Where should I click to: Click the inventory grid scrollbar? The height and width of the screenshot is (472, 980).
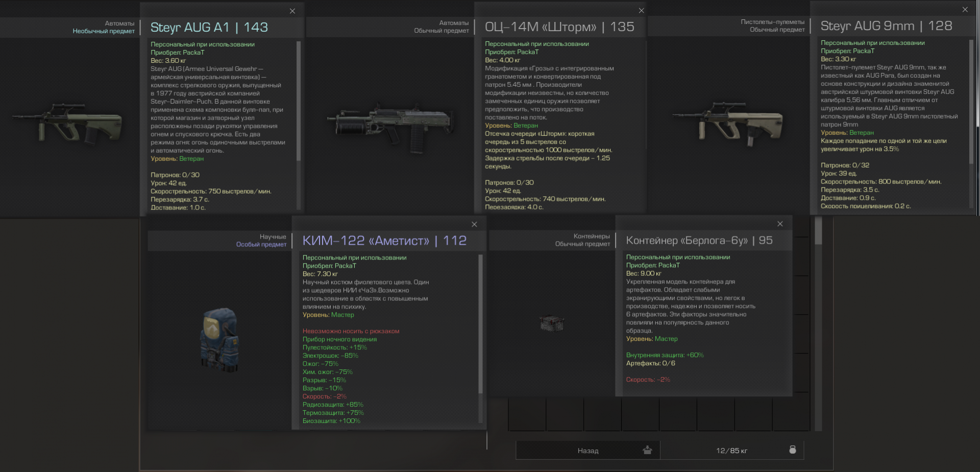pyautogui.click(x=818, y=231)
